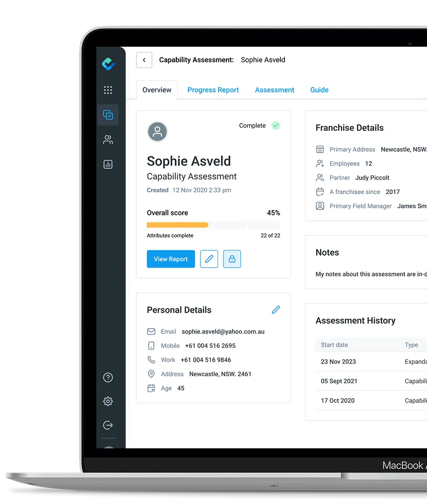Edit Personal Details with pencil icon
This screenshot has height=504, width=427.
pos(276,310)
